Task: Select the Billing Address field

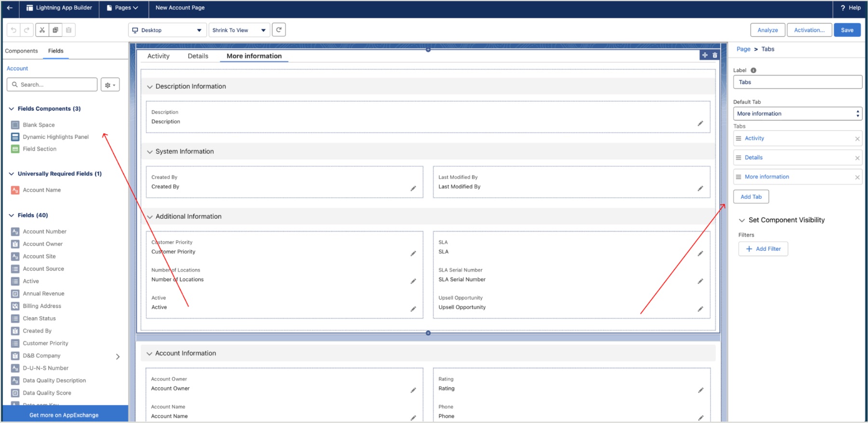Action: (36, 306)
